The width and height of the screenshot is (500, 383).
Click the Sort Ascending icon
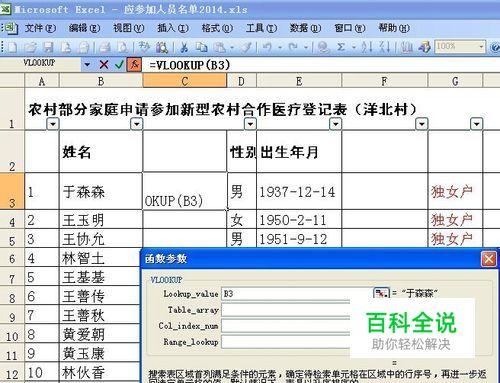[367, 47]
